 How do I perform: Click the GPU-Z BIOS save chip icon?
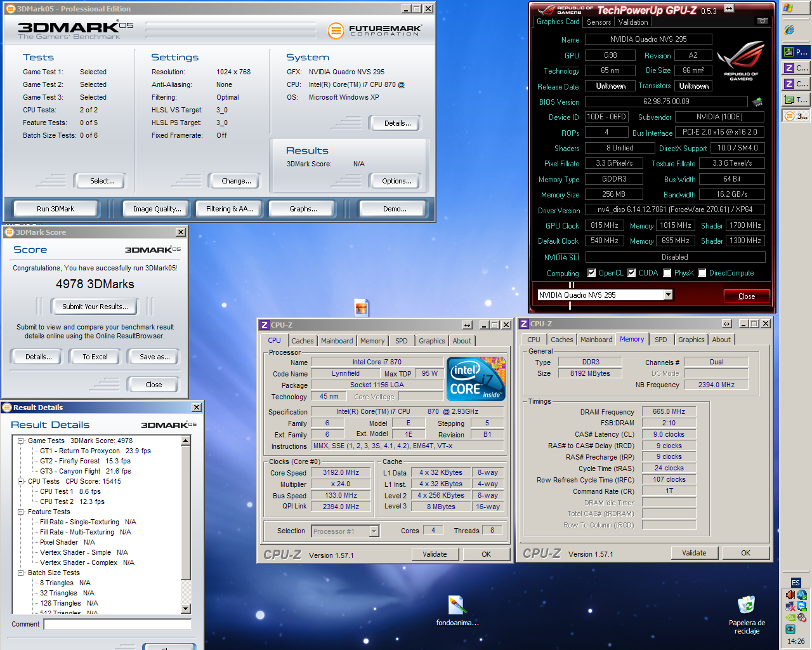coord(757,102)
